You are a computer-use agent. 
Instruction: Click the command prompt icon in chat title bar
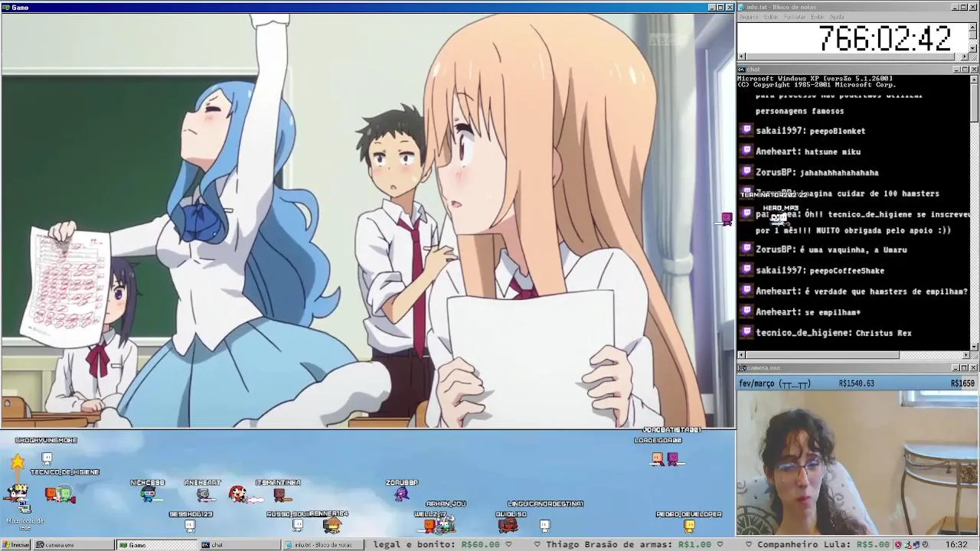click(742, 70)
